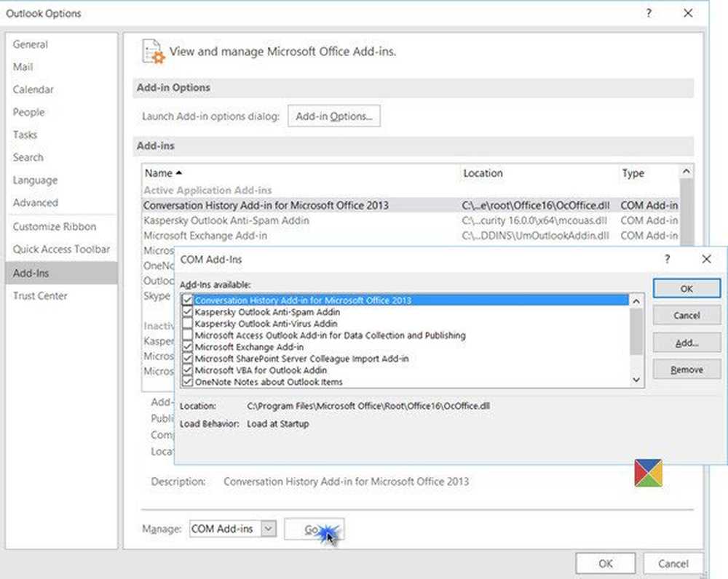Open the Manage COM Add-ins dropdown
The width and height of the screenshot is (728, 579).
(268, 529)
